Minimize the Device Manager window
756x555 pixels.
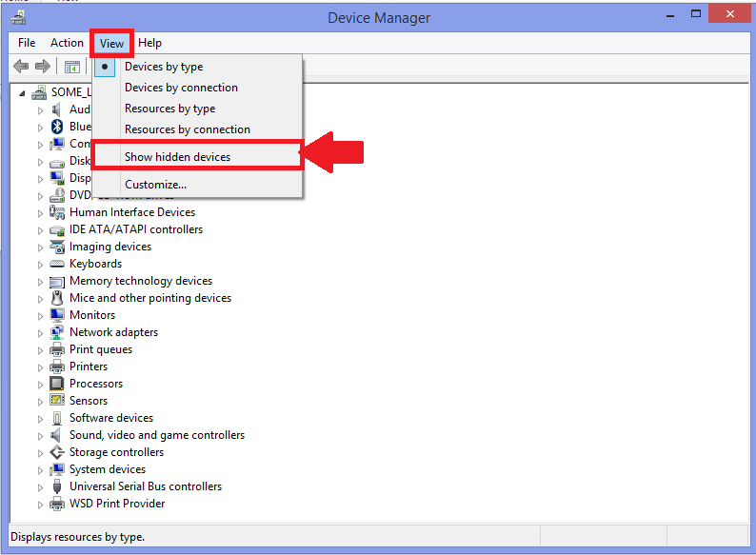click(x=670, y=15)
